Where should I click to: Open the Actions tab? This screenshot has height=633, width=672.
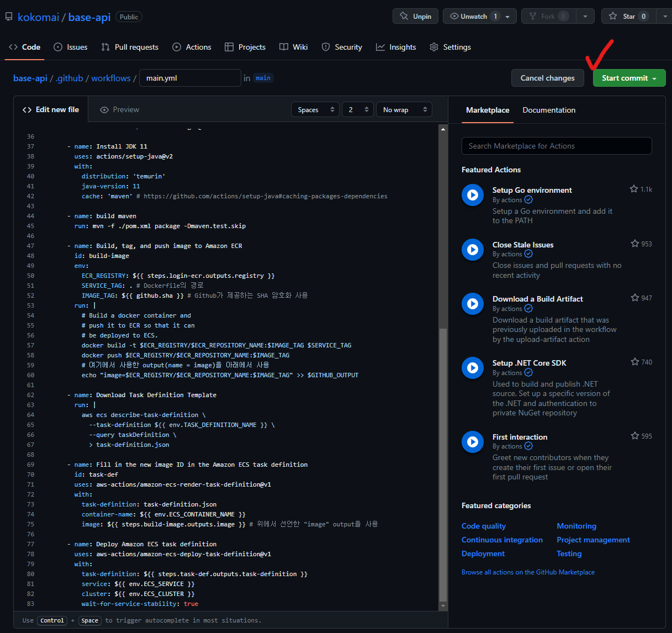click(x=192, y=47)
